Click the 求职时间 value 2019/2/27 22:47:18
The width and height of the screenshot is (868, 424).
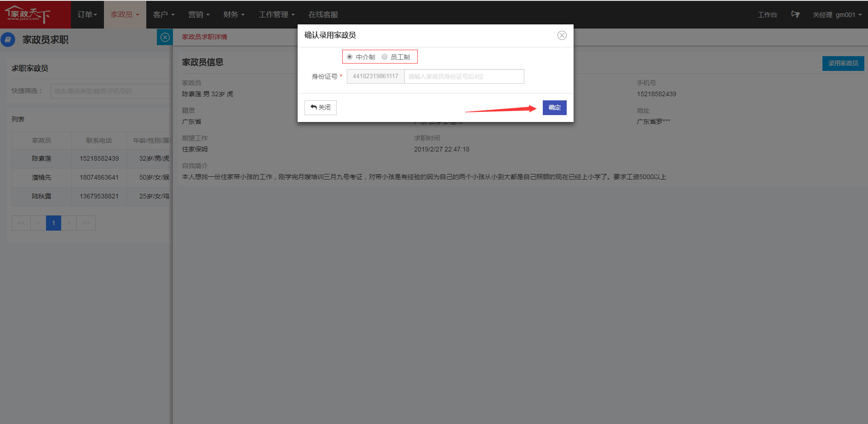pyautogui.click(x=442, y=149)
